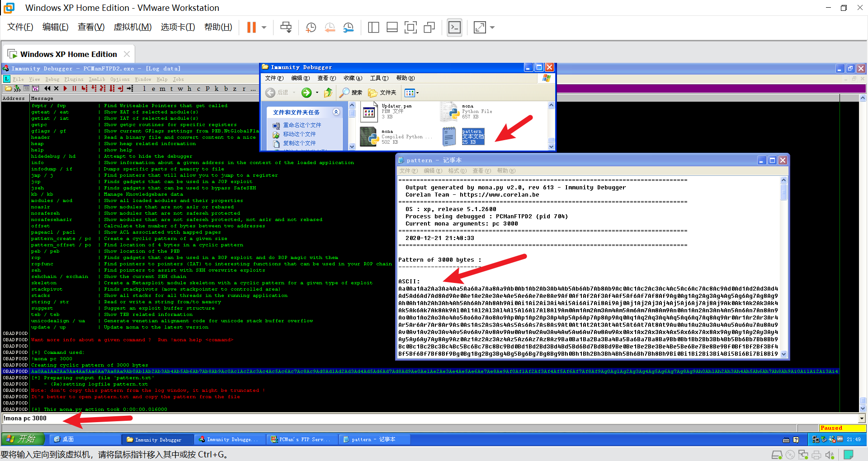Screen dimensions: 868x461
Task: Click the Close program X toolbar icon
Action: tap(56, 89)
